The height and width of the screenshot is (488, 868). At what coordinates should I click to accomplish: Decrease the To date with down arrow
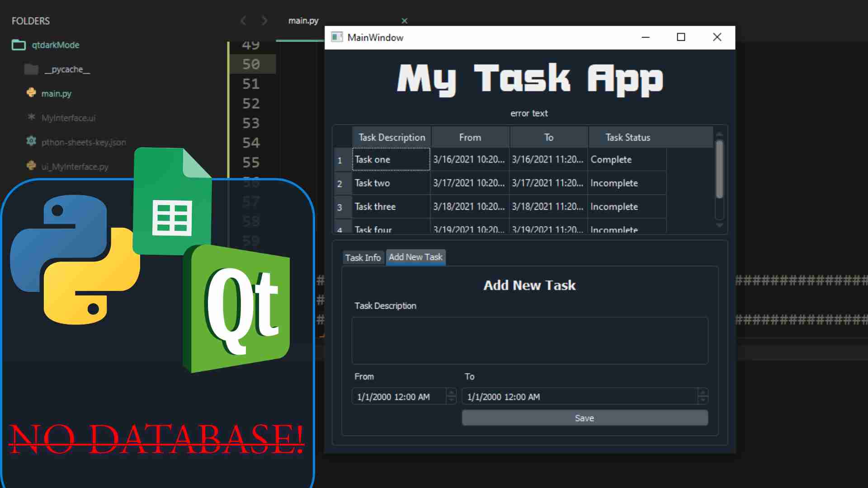703,400
